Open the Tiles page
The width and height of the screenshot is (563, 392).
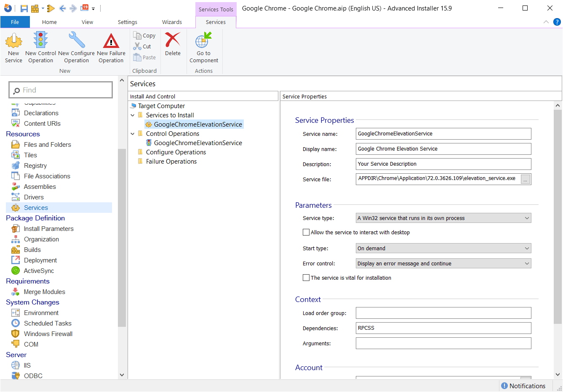[x=30, y=155]
